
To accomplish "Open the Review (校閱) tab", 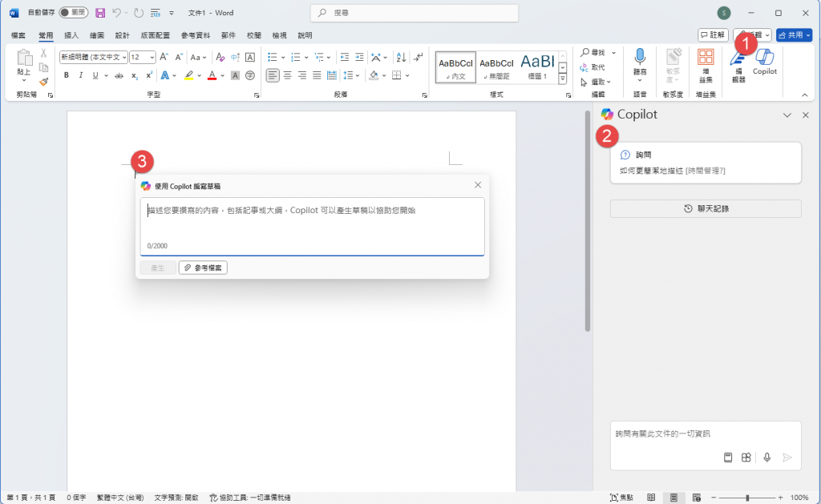I will click(254, 35).
